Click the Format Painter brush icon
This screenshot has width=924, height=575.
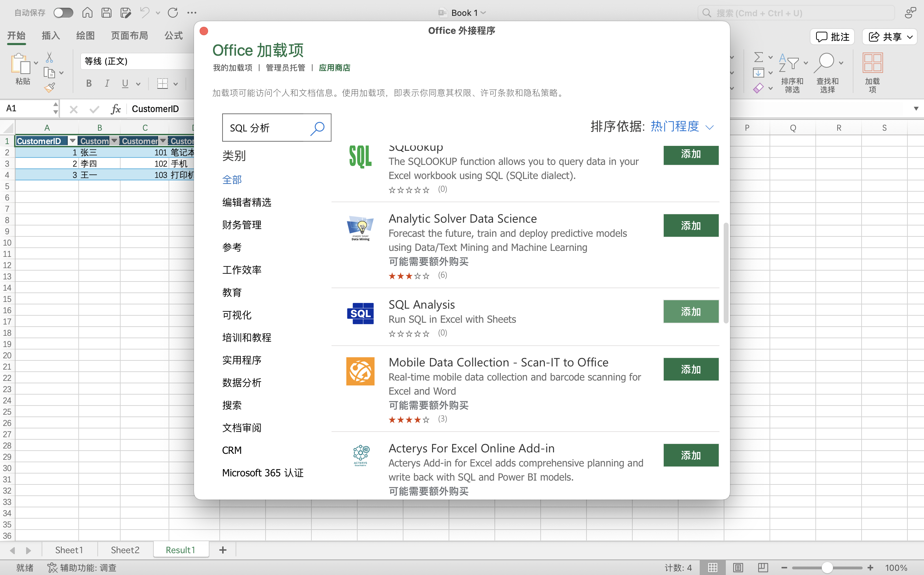pos(49,88)
